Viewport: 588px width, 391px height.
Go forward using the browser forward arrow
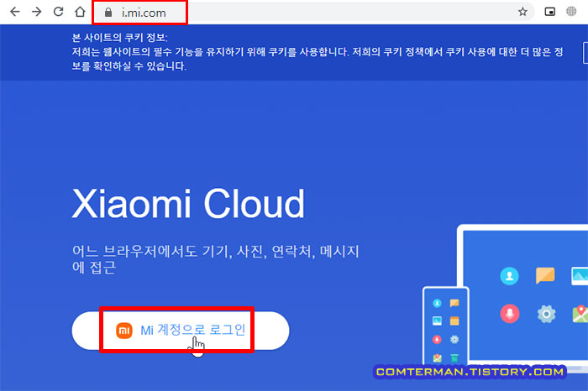pyautogui.click(x=36, y=12)
